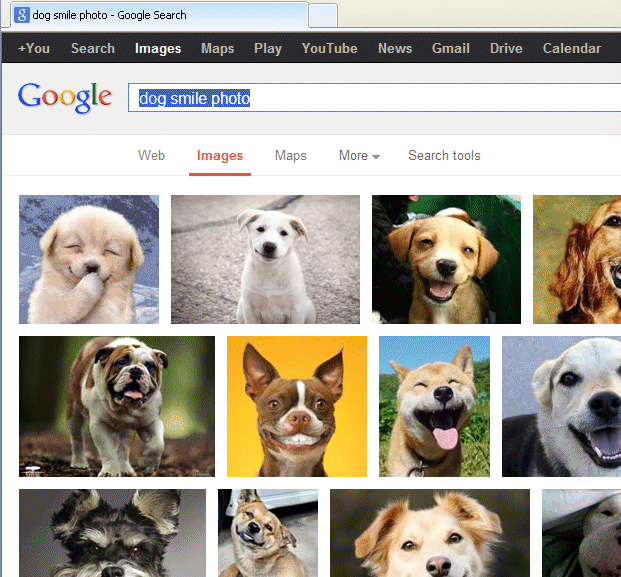Screen dimensions: 621x577
Task: Open Gmail from the top bar
Action: coord(451,48)
